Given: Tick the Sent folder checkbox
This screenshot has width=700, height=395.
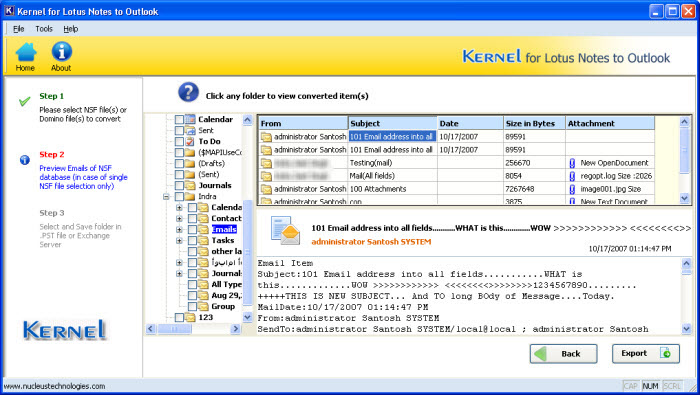Looking at the screenshot, I should (x=179, y=131).
